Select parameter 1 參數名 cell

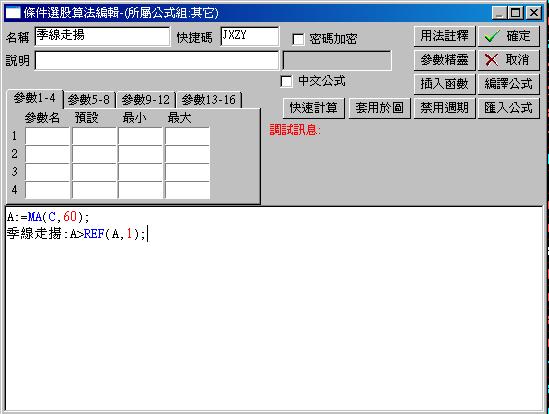pyautogui.click(x=47, y=136)
